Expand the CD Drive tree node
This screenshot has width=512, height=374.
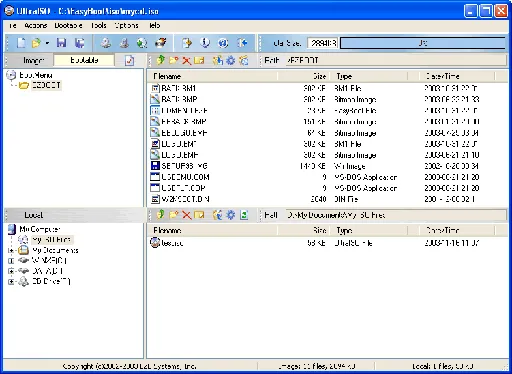pos(11,282)
